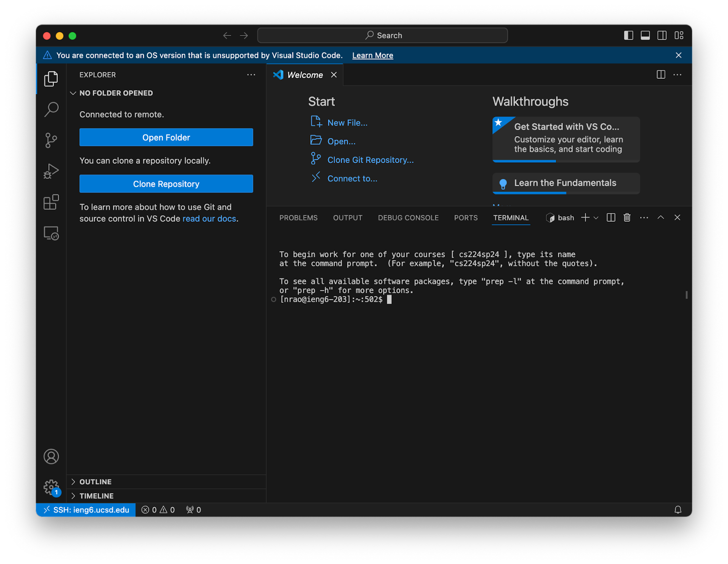This screenshot has height=564, width=728.
Task: Toggle the primary side bar visibility
Action: [628, 36]
